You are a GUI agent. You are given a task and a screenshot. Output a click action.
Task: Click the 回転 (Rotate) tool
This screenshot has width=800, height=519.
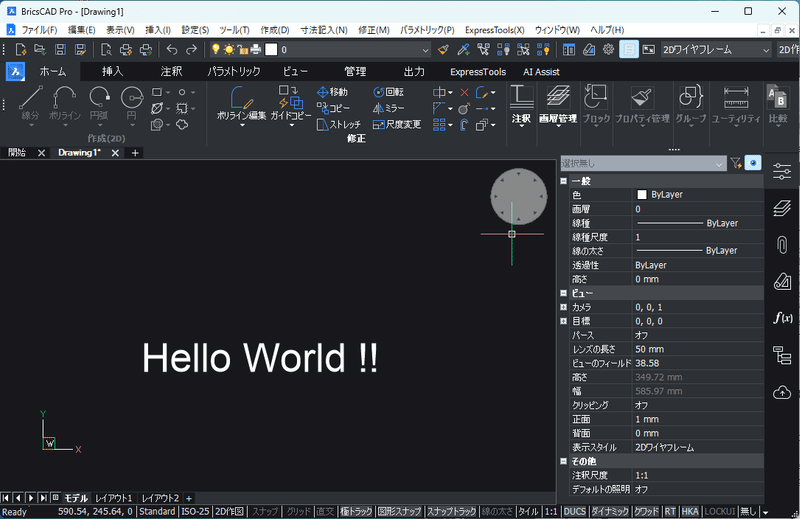tap(389, 92)
